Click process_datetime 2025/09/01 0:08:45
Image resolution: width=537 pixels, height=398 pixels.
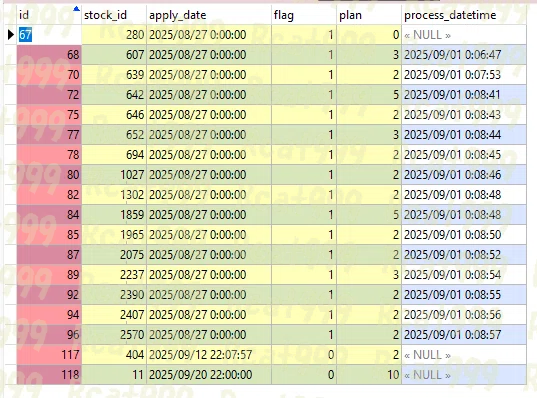coord(464,154)
